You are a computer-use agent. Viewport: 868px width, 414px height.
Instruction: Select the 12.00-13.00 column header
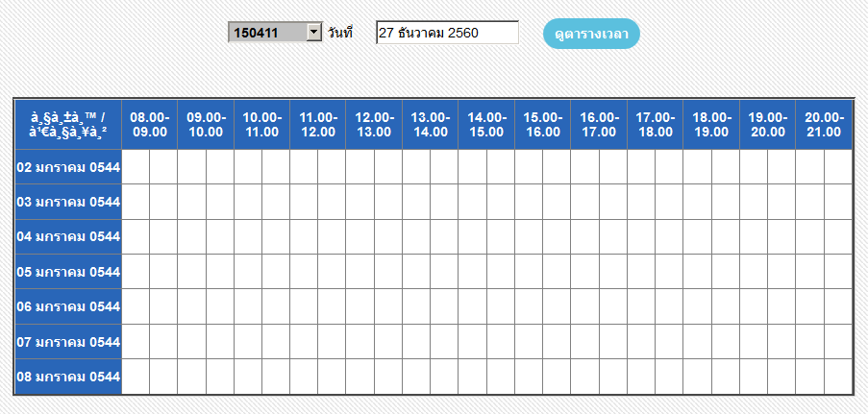[x=374, y=125]
